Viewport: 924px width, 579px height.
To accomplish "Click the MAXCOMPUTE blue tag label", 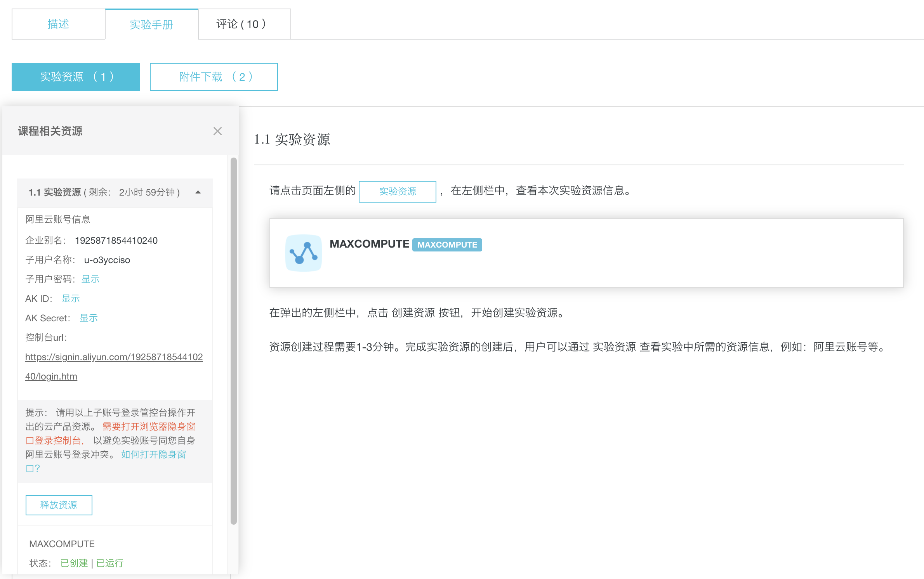I will coord(447,244).
